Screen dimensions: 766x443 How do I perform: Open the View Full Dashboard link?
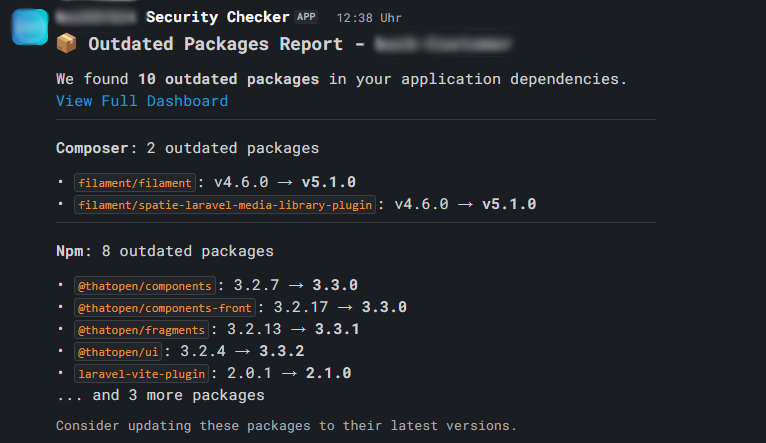(142, 101)
